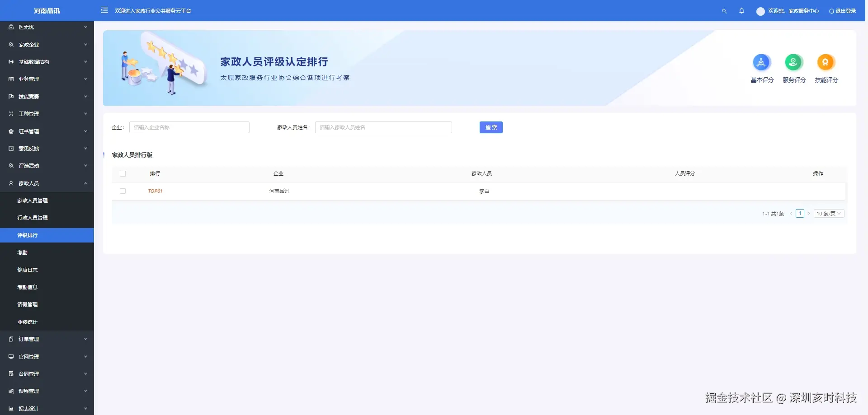
Task: Expand the 基础数据结构 menu chevron
Action: 85,62
